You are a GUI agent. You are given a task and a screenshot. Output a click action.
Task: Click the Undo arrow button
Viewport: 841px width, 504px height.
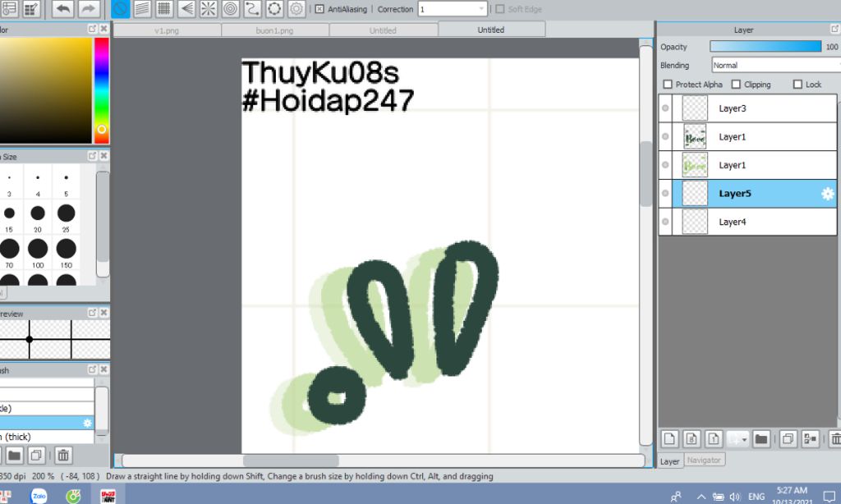[62, 8]
